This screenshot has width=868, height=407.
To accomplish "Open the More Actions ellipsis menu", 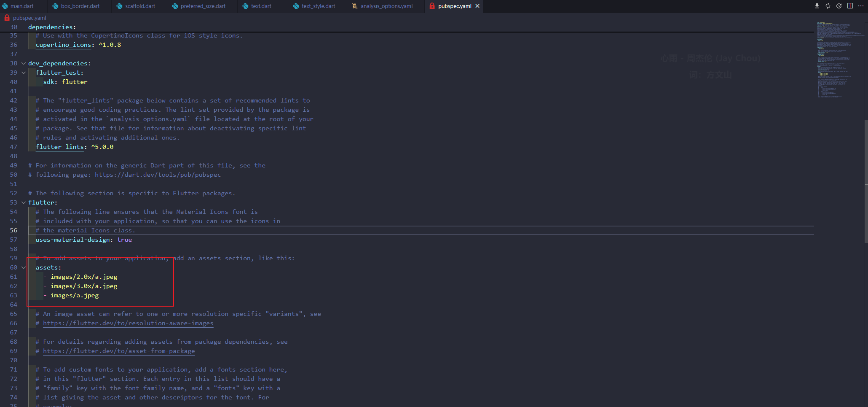I will [861, 6].
